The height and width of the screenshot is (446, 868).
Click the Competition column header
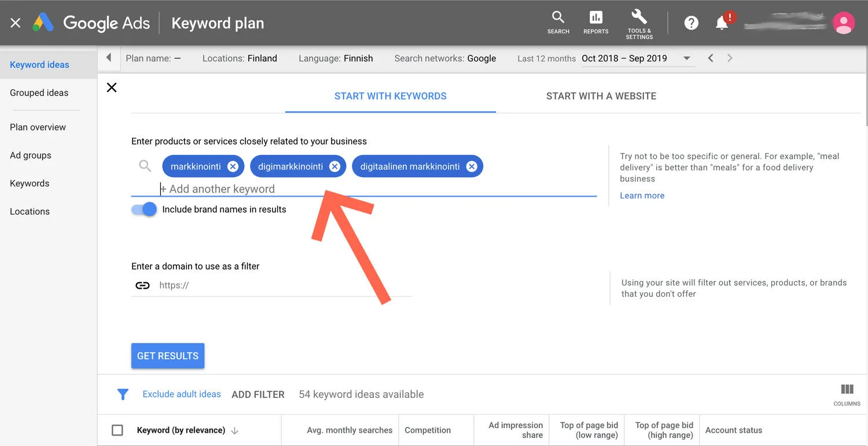(x=428, y=430)
